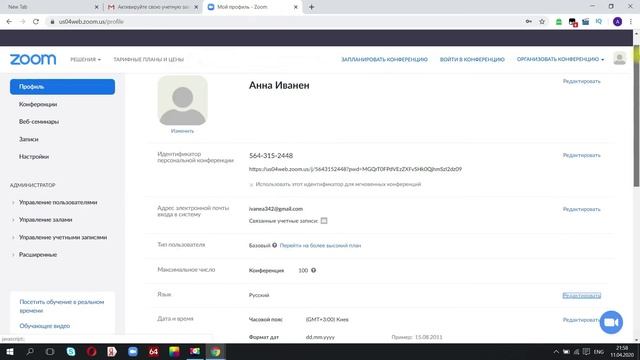The width and height of the screenshot is (640, 360).
Task: Click ЗАПЛАНИРОВАТЬ КОНФЕРЕНЦИЮ
Action: click(384, 60)
